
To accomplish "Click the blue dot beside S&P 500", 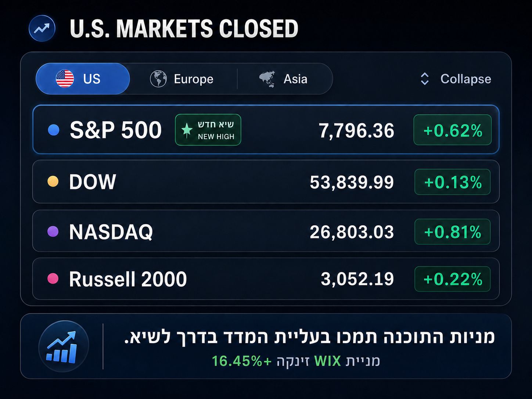I will pyautogui.click(x=54, y=130).
